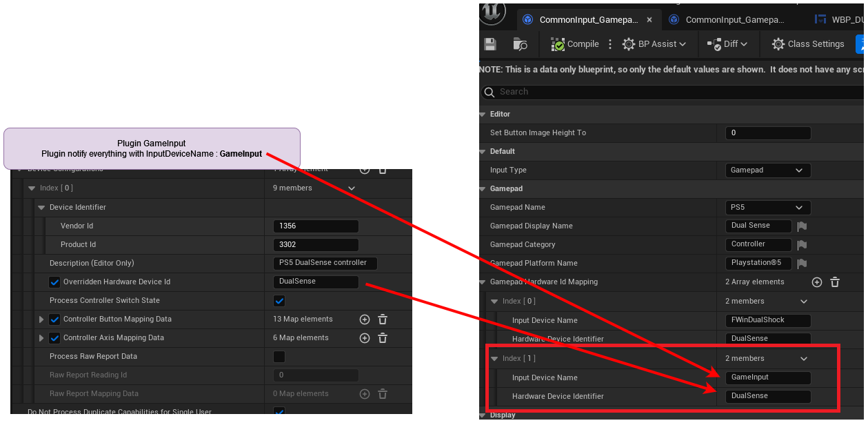Image resolution: width=868 pixels, height=423 pixels.
Task: Collapse the Display section
Action: tap(483, 415)
